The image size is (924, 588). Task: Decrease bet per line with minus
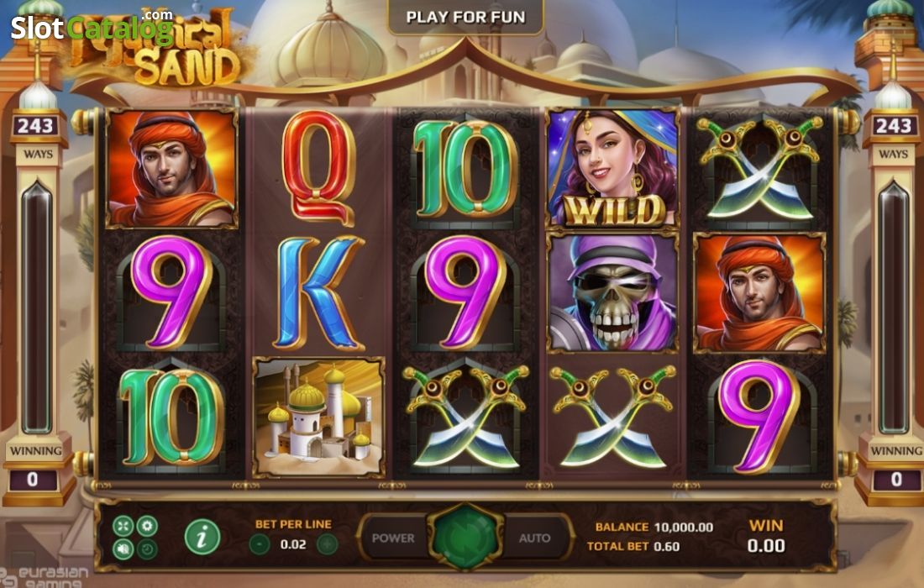260,544
